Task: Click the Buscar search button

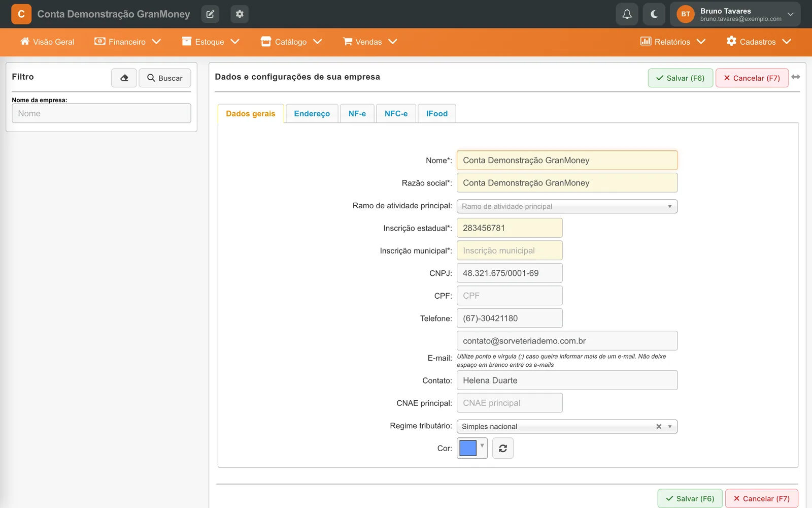Action: [165, 78]
